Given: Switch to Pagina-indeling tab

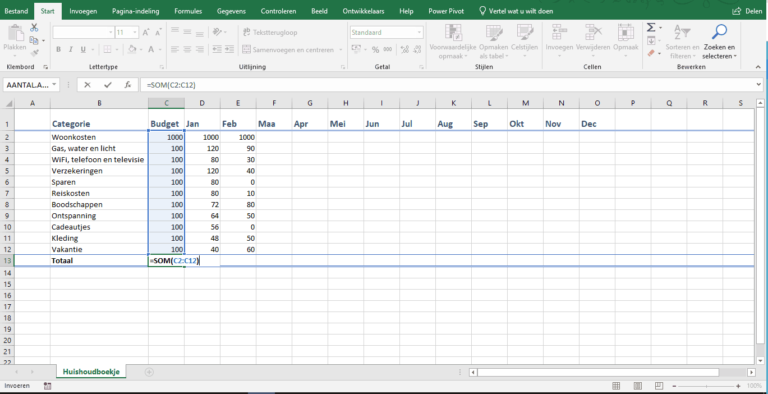Looking at the screenshot, I should [136, 11].
